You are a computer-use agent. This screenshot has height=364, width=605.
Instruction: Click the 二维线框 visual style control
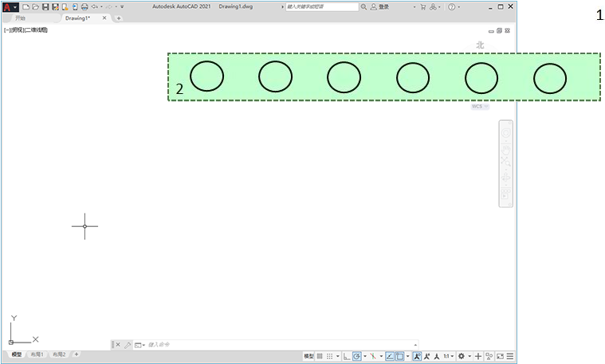coord(36,30)
